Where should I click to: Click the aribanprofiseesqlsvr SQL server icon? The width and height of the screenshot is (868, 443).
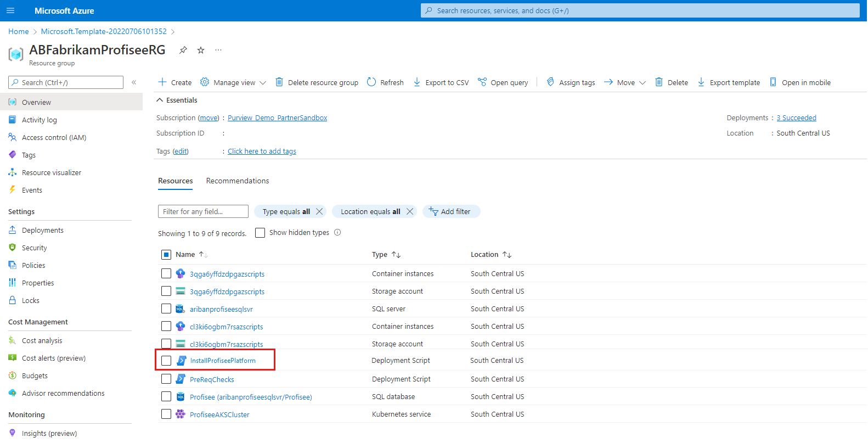(x=181, y=309)
